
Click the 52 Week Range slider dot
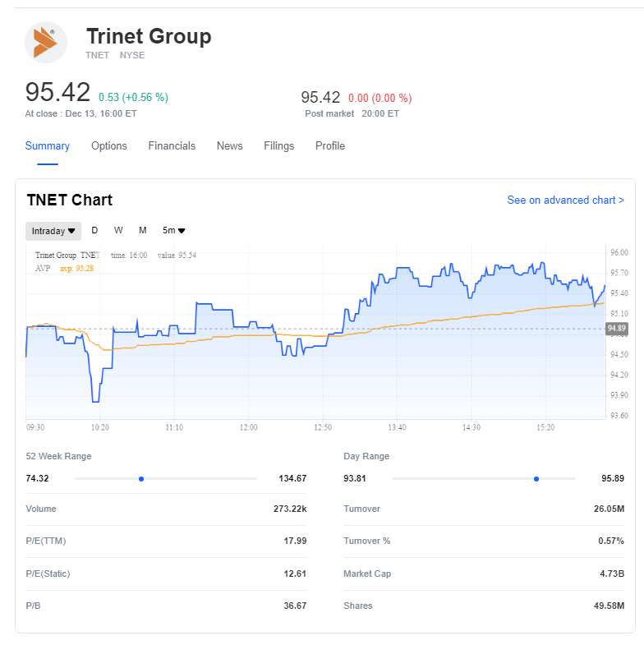(141, 478)
